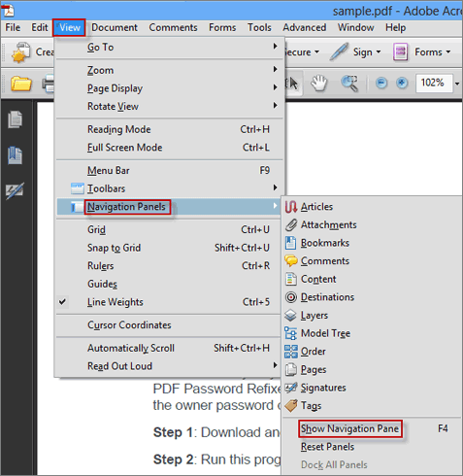The width and height of the screenshot is (463, 476).
Task: Toggle the Rulers option
Action: point(168,266)
